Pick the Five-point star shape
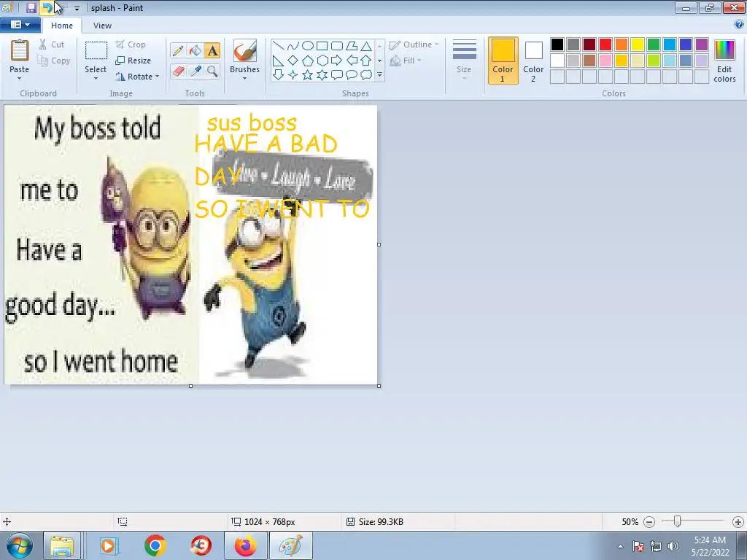Image resolution: width=747 pixels, height=560 pixels. (308, 75)
